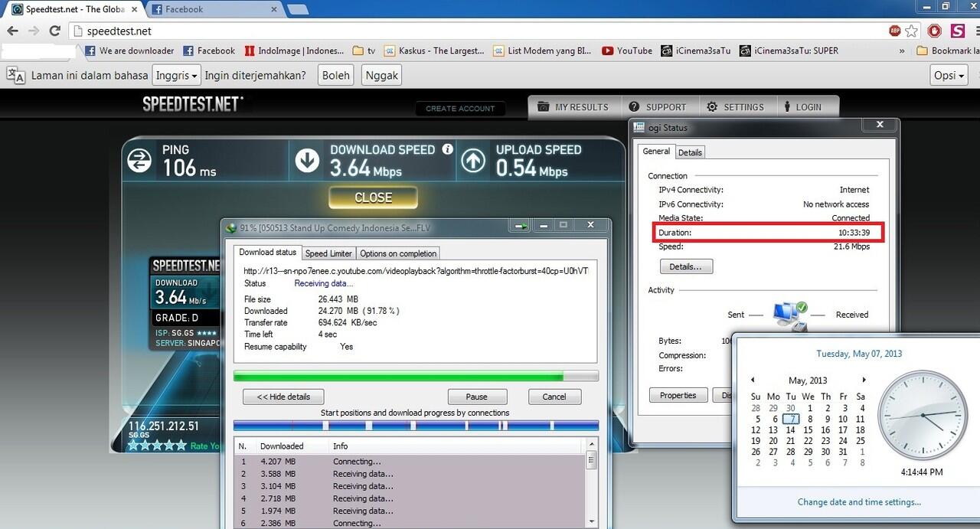This screenshot has height=529, width=980.
Task: Click Boleh to translate page
Action: click(336, 75)
